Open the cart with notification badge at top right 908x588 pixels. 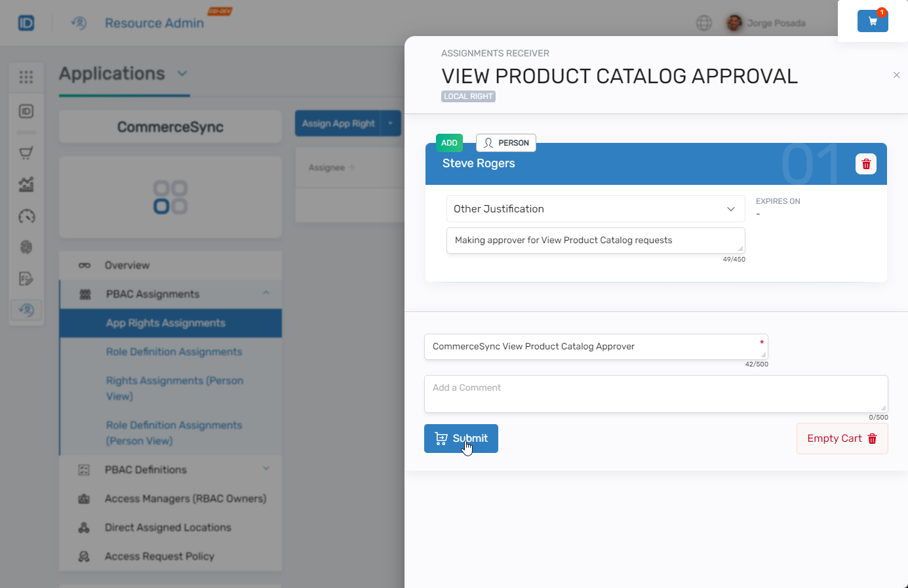tap(873, 20)
